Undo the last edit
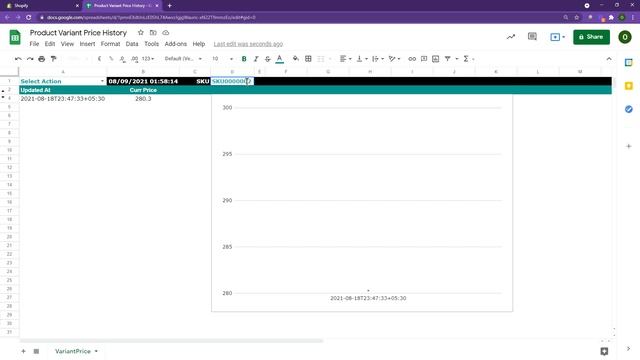Viewport: 640px width, 360px height. pos(18,59)
